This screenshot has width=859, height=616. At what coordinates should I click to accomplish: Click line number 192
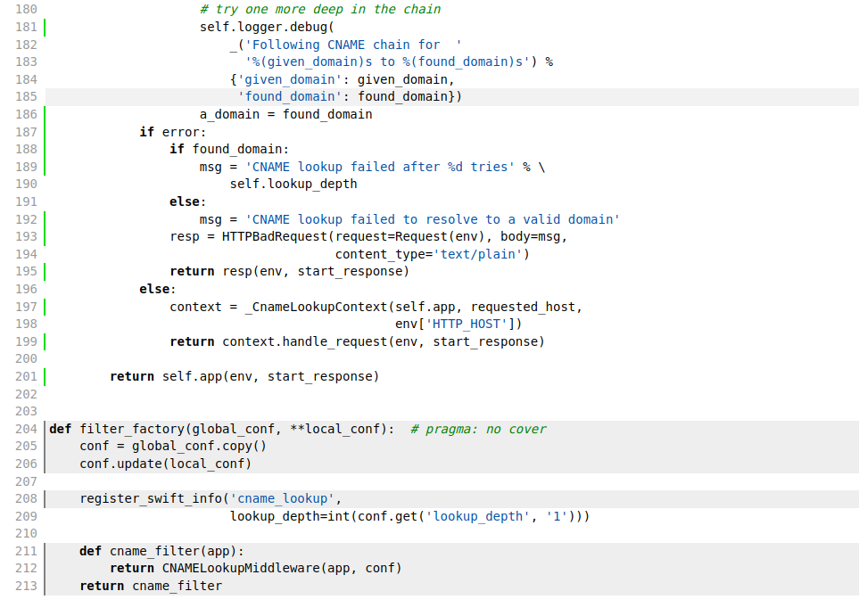point(26,219)
